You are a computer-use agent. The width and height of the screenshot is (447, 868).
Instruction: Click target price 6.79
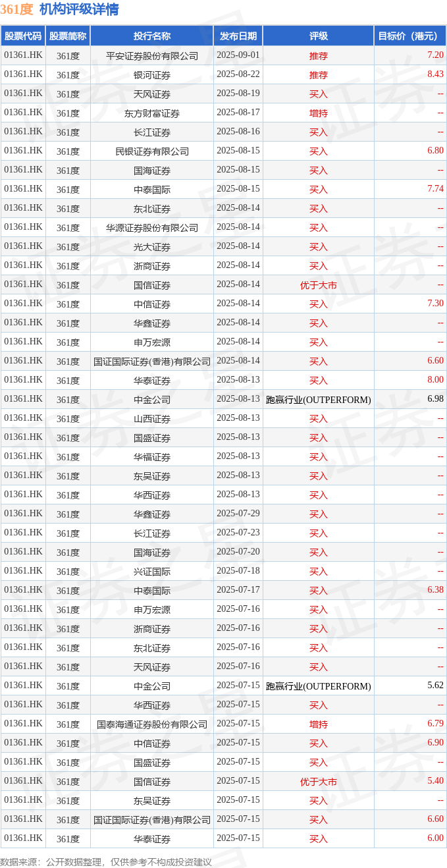(x=435, y=724)
